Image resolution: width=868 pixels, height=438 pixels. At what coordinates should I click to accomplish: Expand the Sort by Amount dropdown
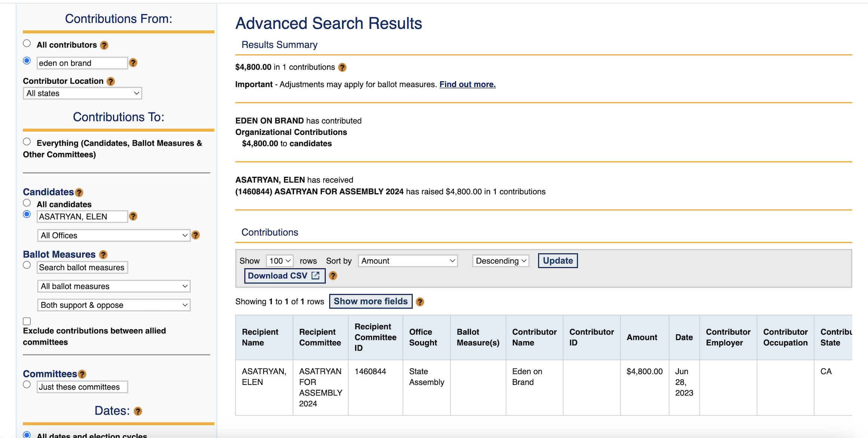(408, 261)
